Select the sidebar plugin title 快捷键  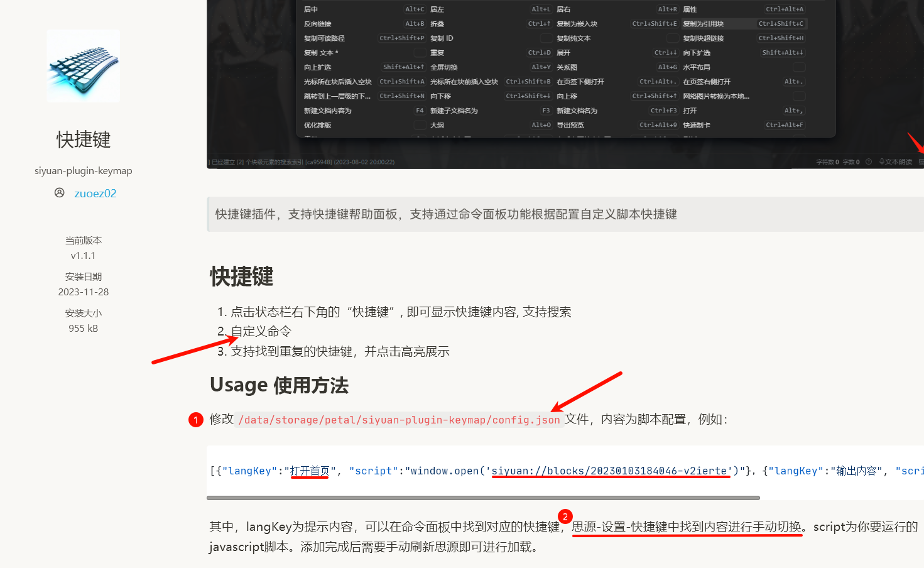tap(84, 139)
